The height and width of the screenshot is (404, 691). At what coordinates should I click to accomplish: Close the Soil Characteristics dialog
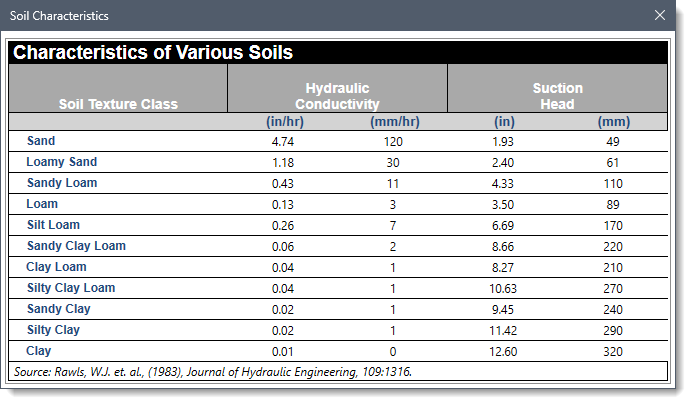pyautogui.click(x=660, y=15)
